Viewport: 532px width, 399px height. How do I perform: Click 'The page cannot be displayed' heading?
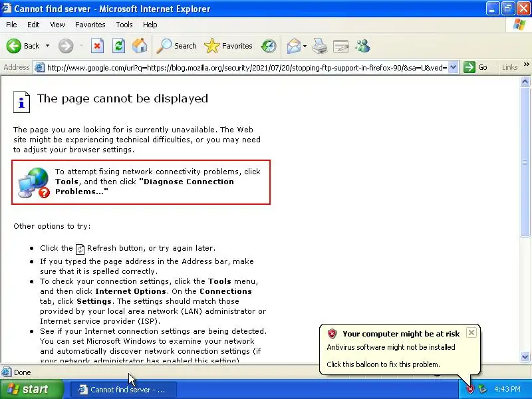tap(122, 98)
